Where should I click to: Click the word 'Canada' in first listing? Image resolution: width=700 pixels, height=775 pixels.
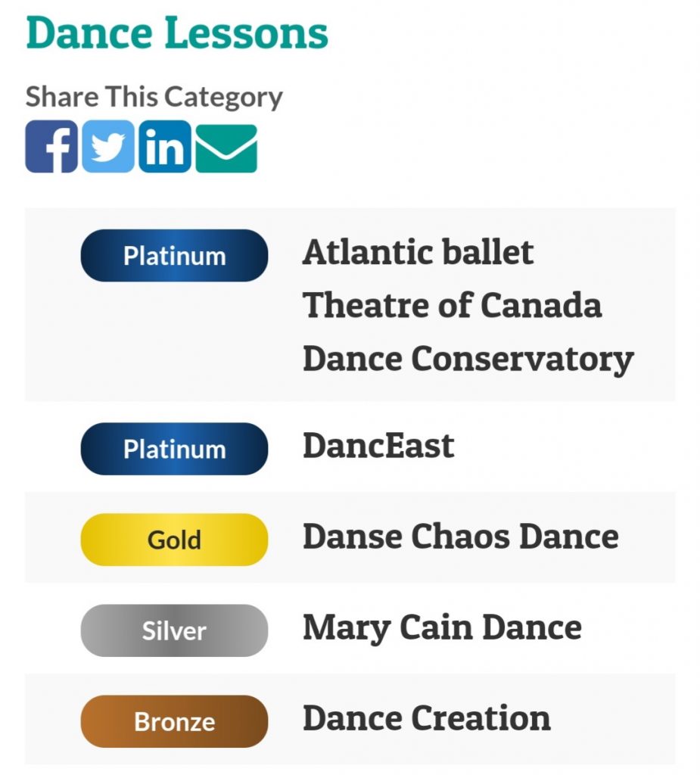point(541,305)
